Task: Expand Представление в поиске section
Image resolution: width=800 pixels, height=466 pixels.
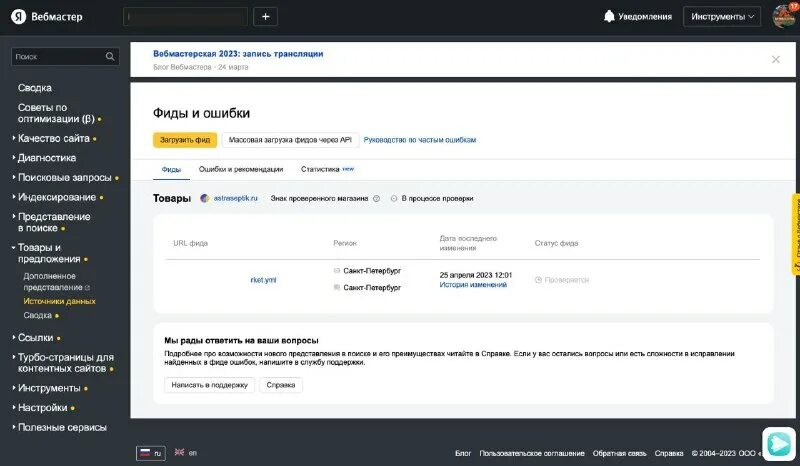Action: coord(54,222)
